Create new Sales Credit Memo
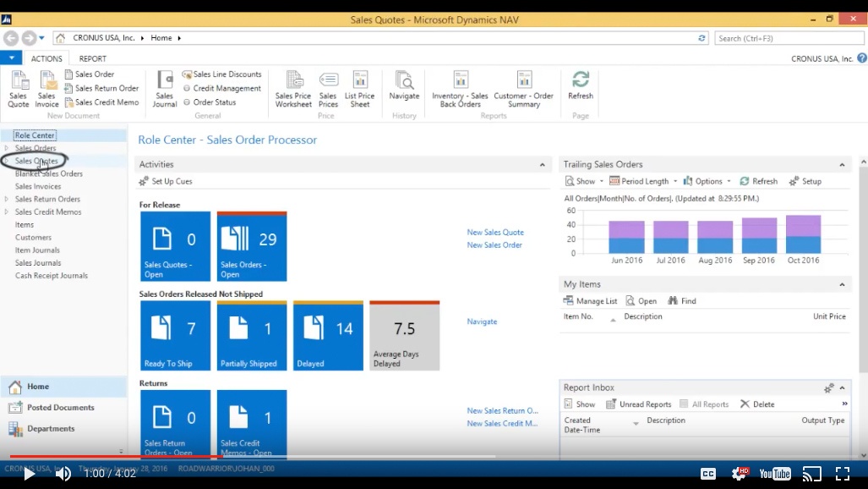The height and width of the screenshot is (489, 868). [x=102, y=102]
